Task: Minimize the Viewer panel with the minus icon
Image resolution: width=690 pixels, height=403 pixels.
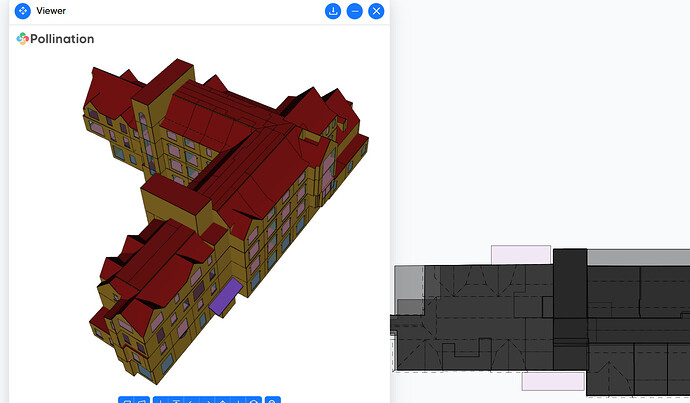Action: pyautogui.click(x=355, y=11)
